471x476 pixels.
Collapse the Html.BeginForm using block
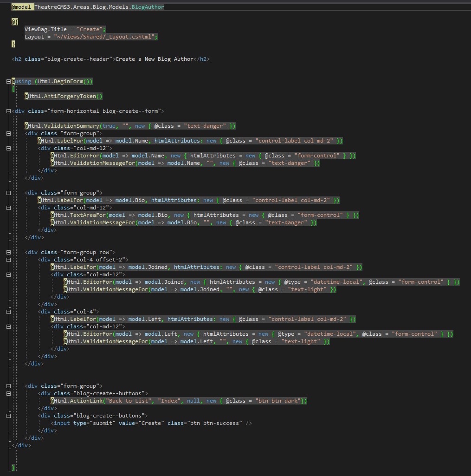8,81
